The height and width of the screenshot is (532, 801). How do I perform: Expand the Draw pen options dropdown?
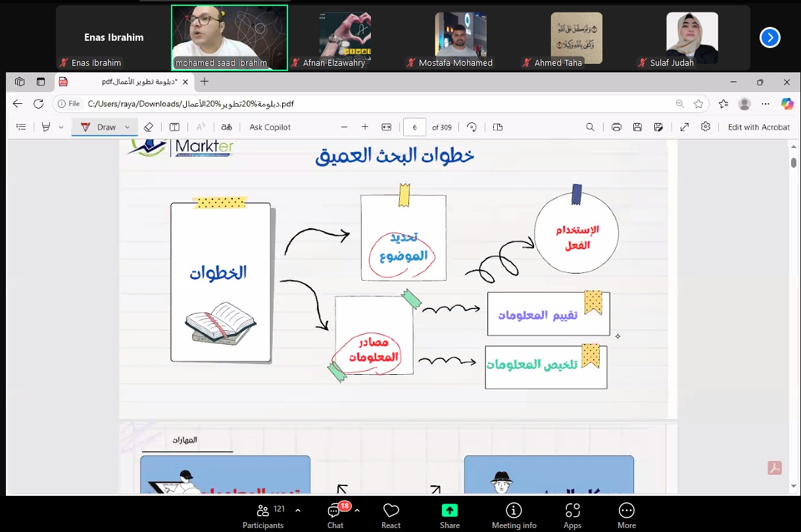click(x=128, y=127)
